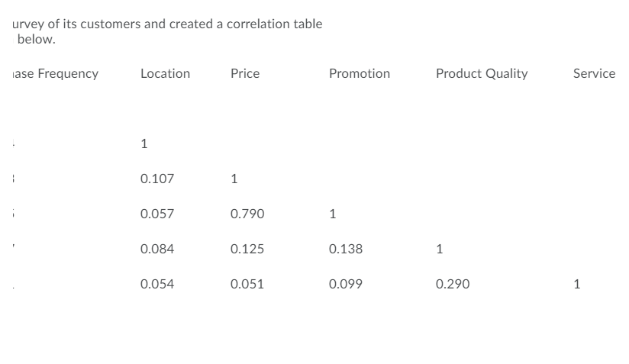Click the Service column header
Screen dimensions: 629x364
(x=593, y=73)
